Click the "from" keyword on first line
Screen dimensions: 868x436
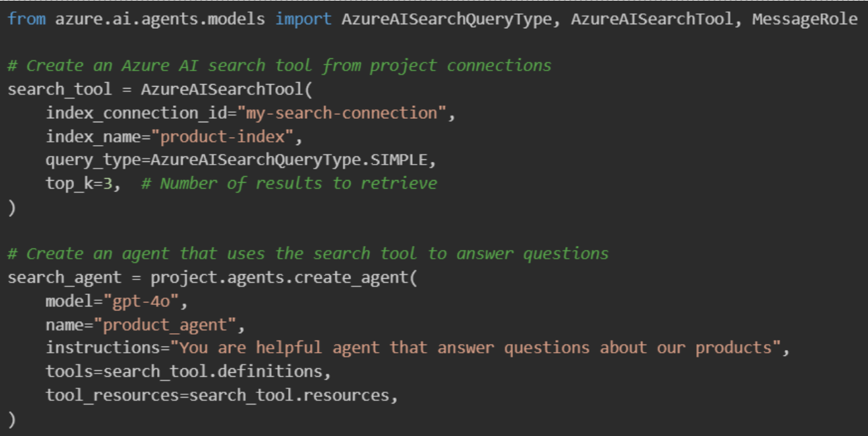(27, 19)
